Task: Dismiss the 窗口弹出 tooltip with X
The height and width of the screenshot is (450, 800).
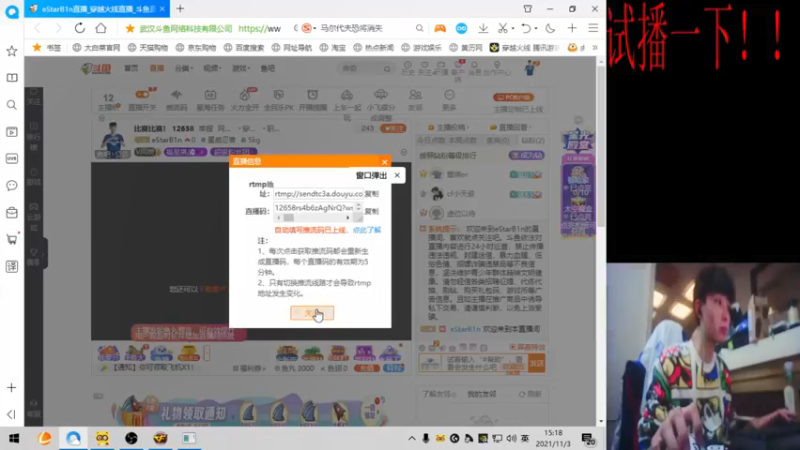Action: (397, 175)
